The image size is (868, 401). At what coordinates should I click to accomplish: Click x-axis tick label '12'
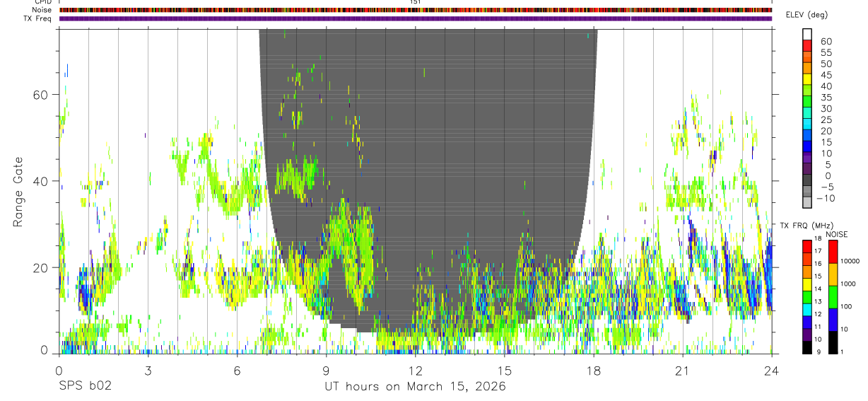(416, 371)
